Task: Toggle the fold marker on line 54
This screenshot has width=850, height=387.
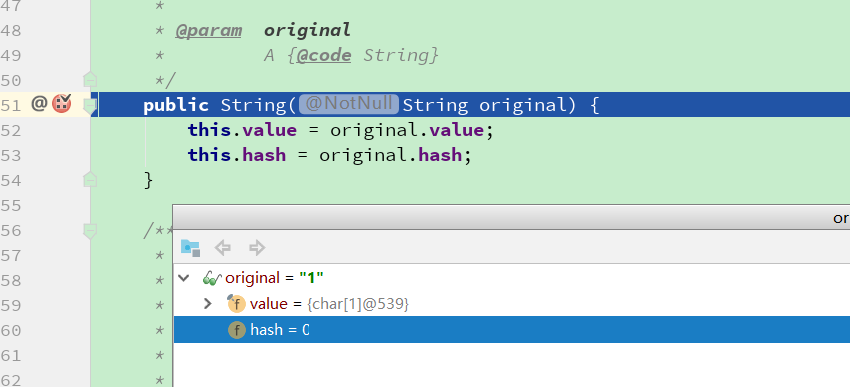Action: point(90,179)
